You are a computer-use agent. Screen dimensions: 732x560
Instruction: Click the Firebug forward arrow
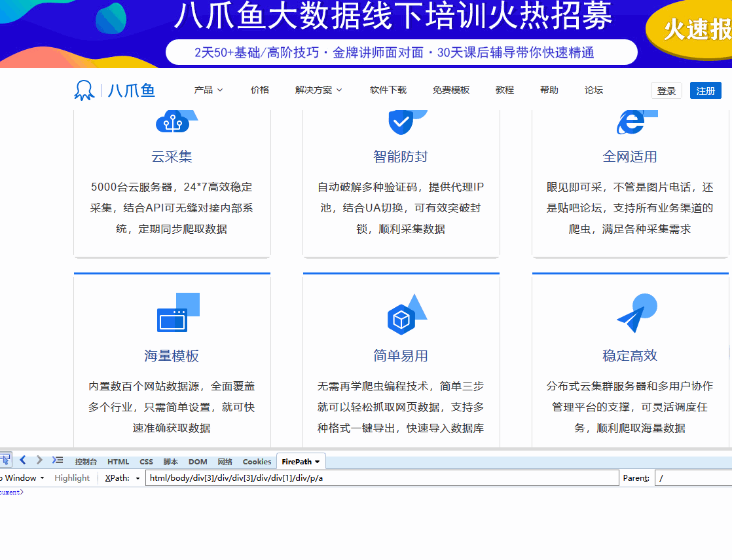click(x=40, y=460)
